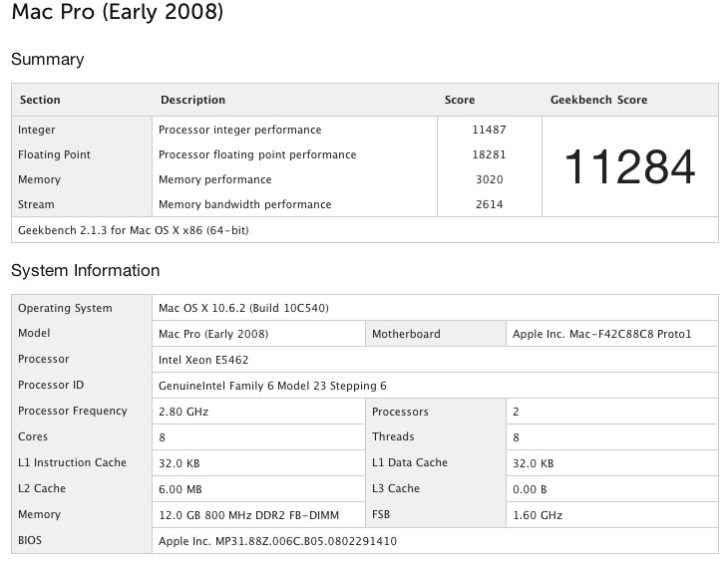Select the floating point score 18281
The height and width of the screenshot is (562, 728).
click(489, 154)
